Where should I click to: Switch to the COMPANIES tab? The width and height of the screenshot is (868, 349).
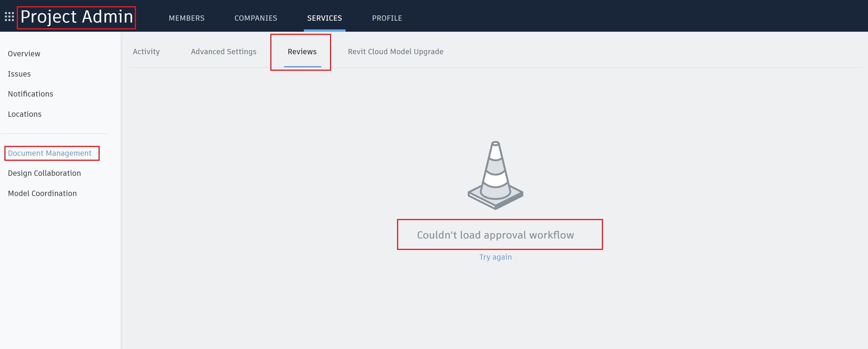pos(256,18)
